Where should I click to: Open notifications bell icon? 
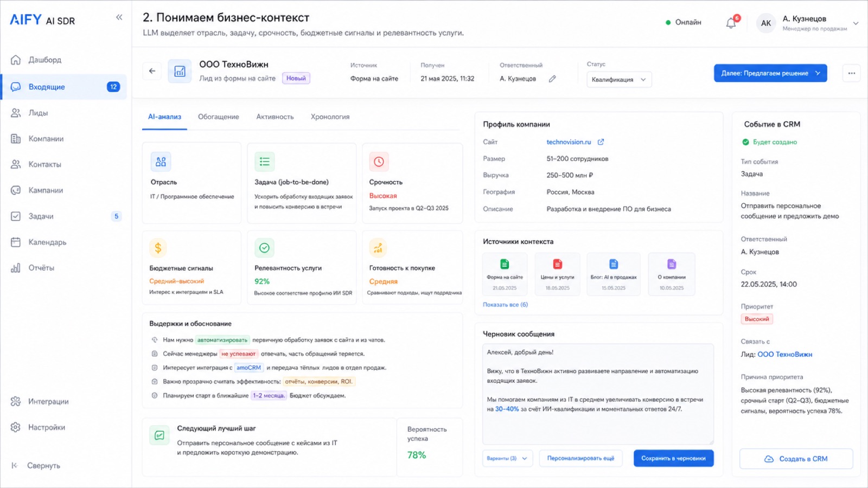(x=731, y=23)
